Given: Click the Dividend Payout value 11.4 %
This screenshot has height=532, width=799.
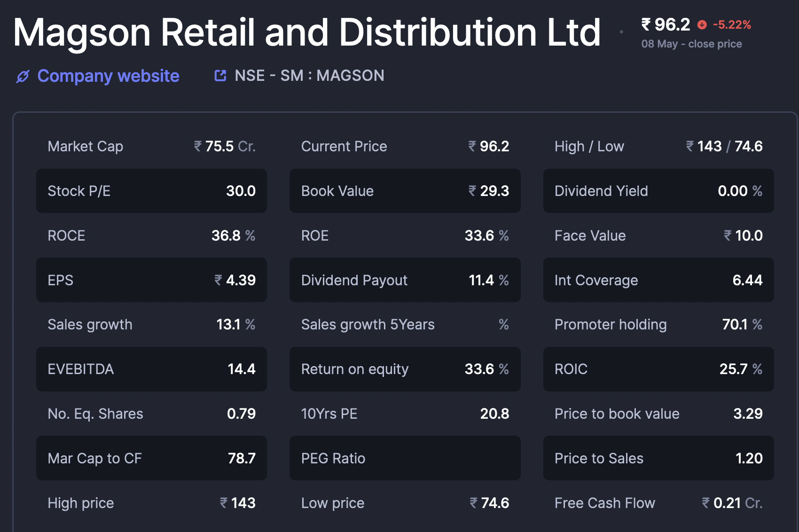Looking at the screenshot, I should [489, 280].
